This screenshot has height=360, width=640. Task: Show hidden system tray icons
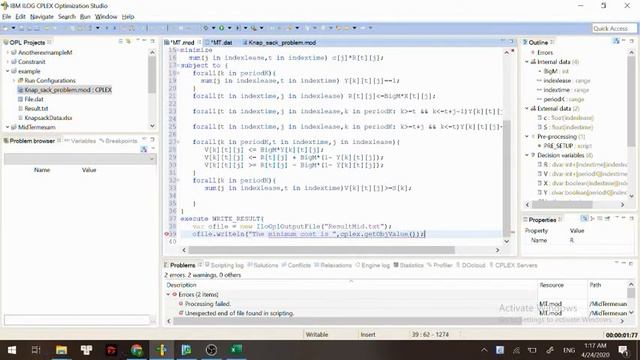[x=484, y=350]
